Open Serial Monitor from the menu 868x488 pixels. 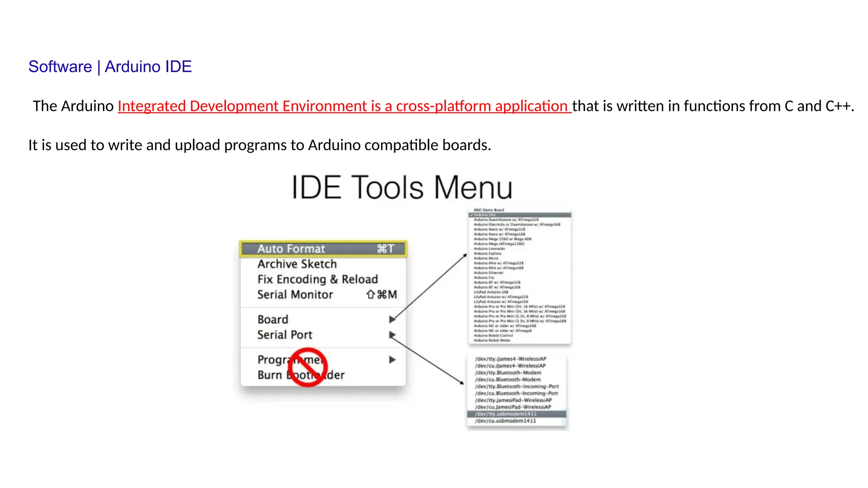point(323,294)
